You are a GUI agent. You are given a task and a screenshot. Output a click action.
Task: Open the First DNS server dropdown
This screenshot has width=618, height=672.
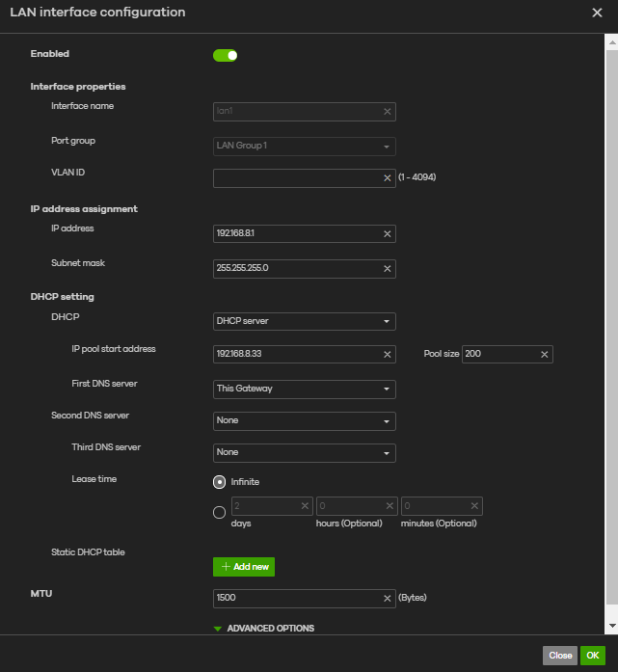304,390
